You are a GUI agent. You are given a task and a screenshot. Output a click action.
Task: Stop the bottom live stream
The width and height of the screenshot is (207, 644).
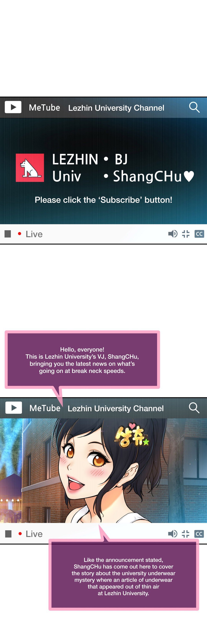[x=8, y=534]
